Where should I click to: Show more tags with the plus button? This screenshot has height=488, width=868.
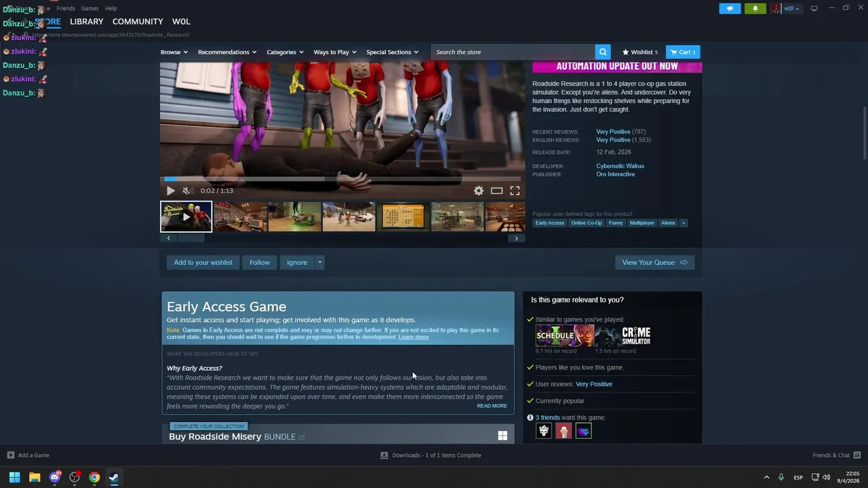tap(683, 223)
